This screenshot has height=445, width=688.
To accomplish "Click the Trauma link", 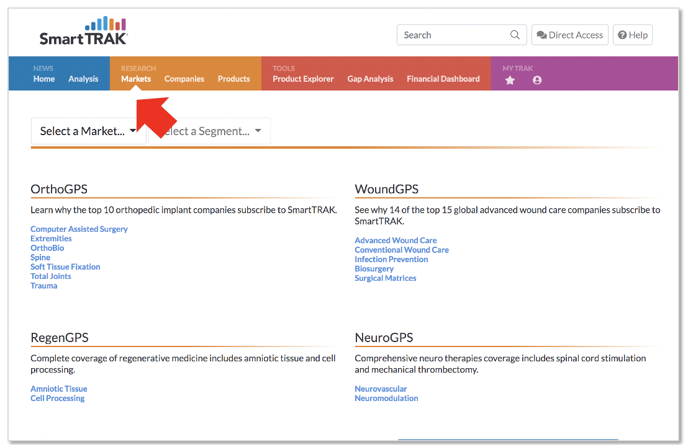I will (x=44, y=286).
